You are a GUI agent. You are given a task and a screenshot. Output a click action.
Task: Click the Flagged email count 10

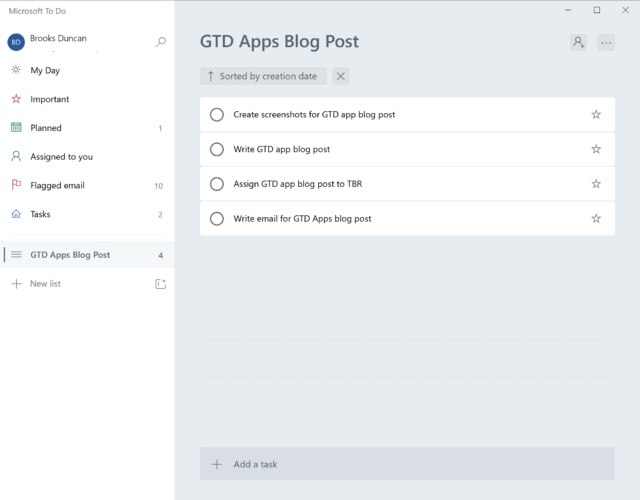(x=158, y=186)
